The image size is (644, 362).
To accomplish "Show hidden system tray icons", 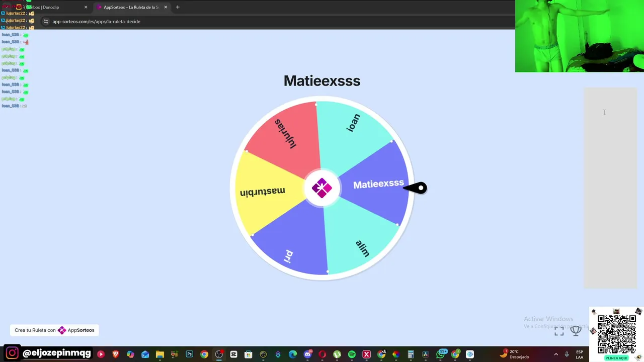I will (x=556, y=354).
